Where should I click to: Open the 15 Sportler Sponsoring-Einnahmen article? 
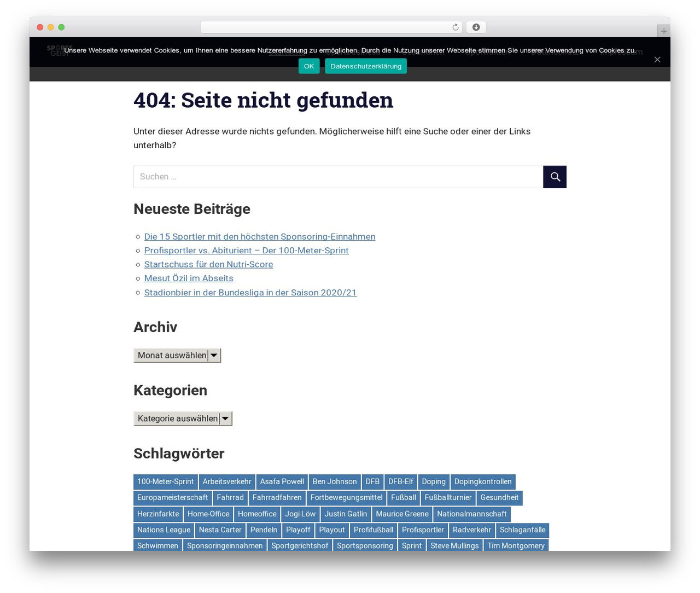260,236
